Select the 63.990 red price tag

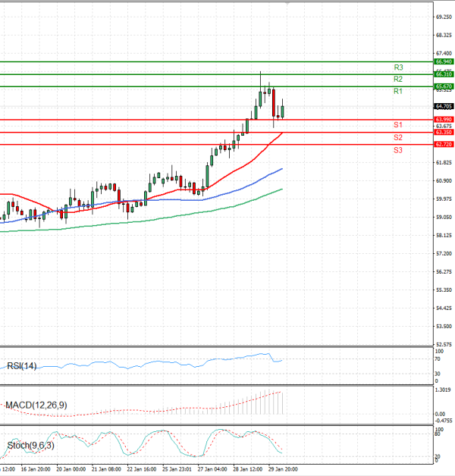(444, 120)
